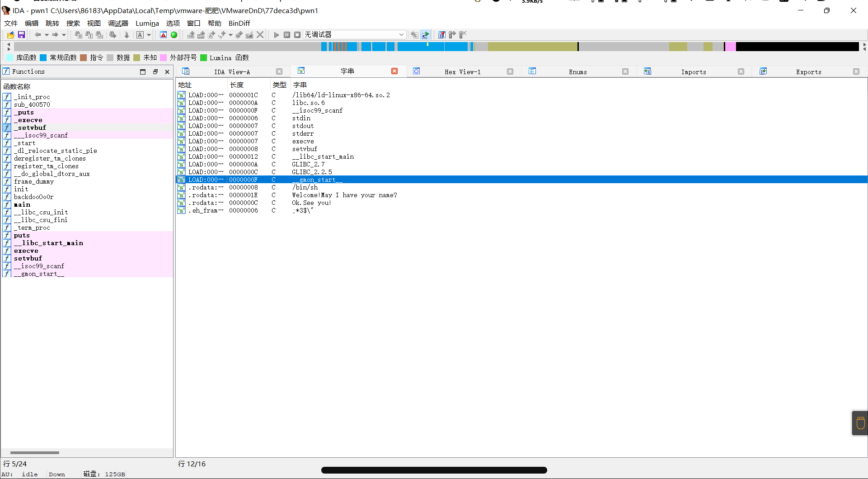Open a file with the folder icon
868x479 pixels.
coord(10,35)
